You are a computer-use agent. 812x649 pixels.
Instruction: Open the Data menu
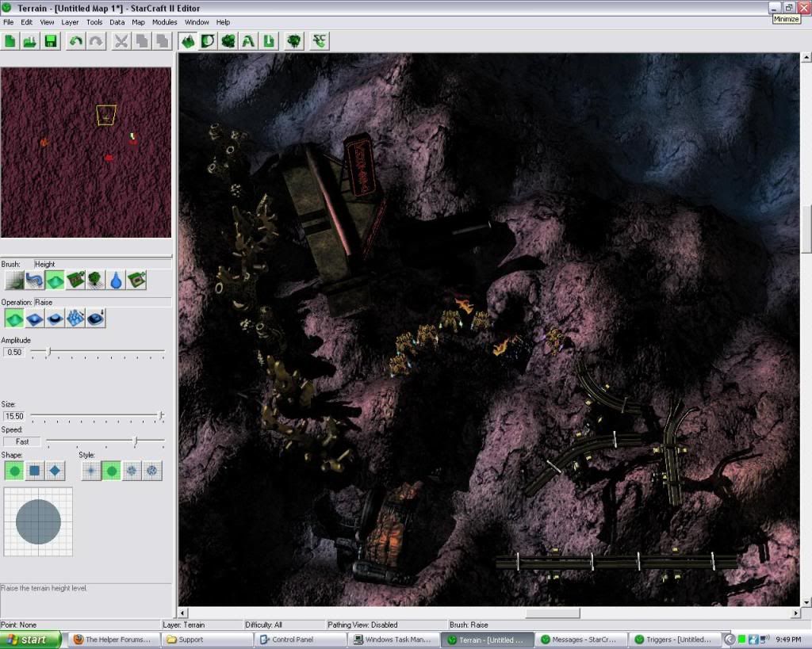(117, 22)
